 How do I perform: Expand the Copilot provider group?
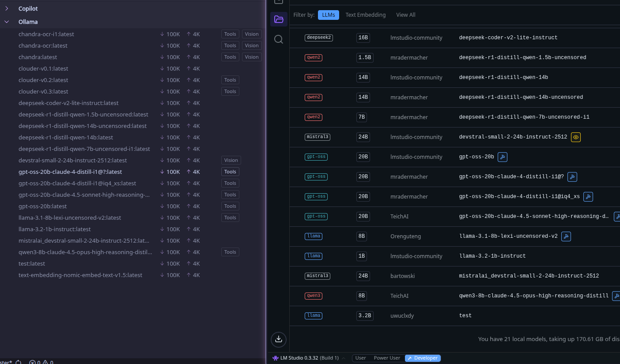click(x=7, y=8)
